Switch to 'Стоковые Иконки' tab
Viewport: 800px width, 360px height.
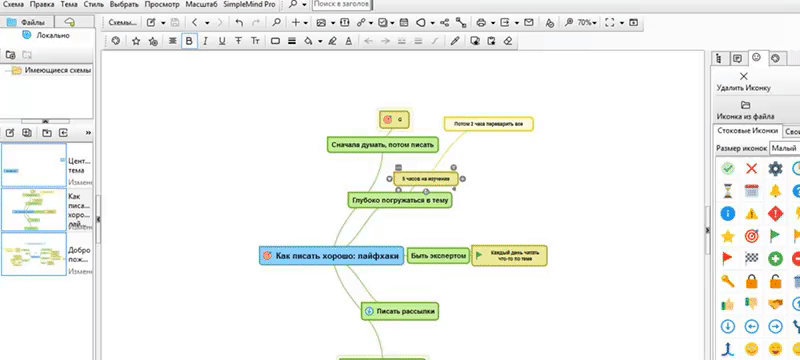pos(748,131)
